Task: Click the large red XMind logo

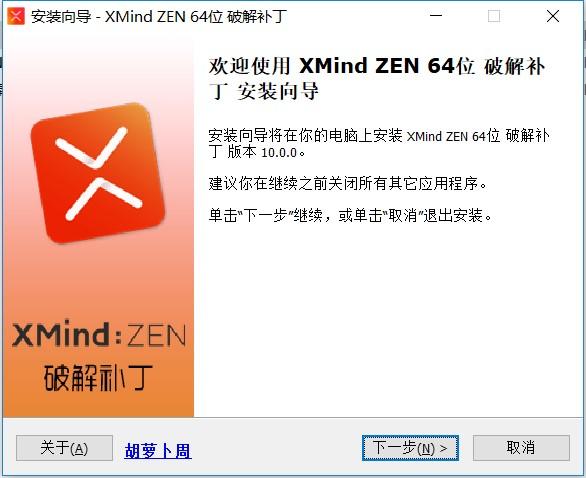Action: point(98,173)
